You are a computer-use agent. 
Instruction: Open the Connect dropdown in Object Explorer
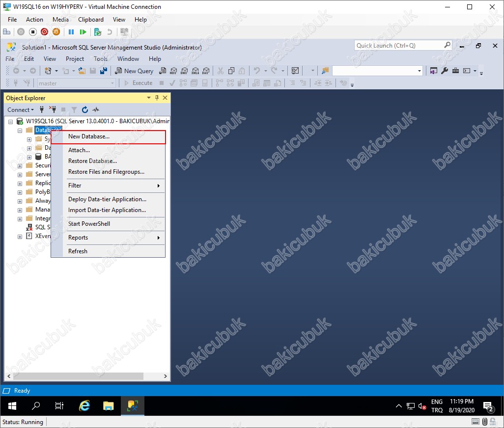(21, 110)
